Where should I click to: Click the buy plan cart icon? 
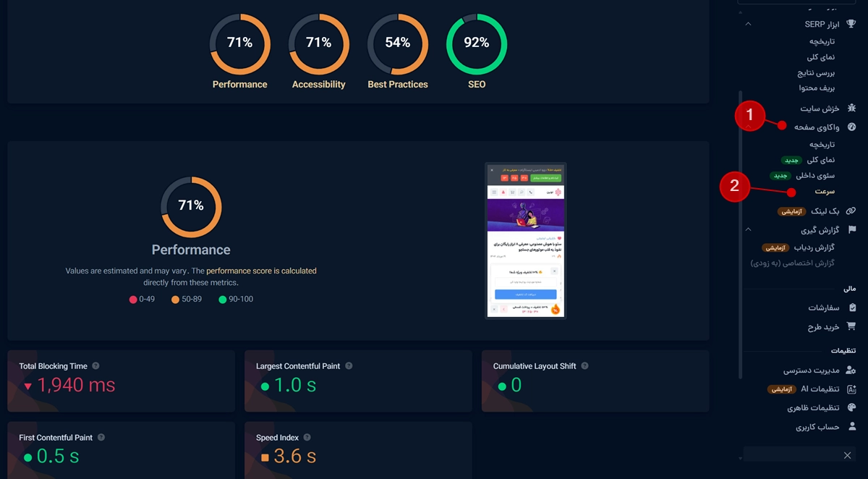pyautogui.click(x=851, y=326)
